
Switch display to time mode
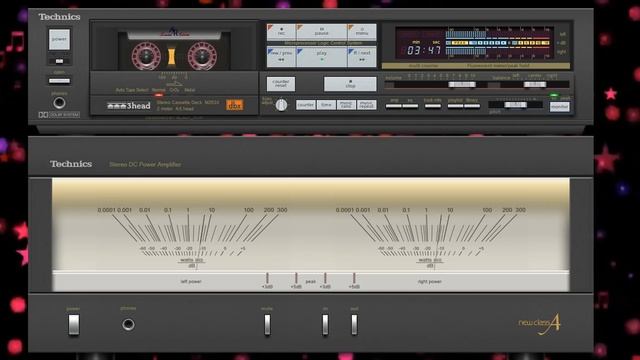(x=326, y=105)
